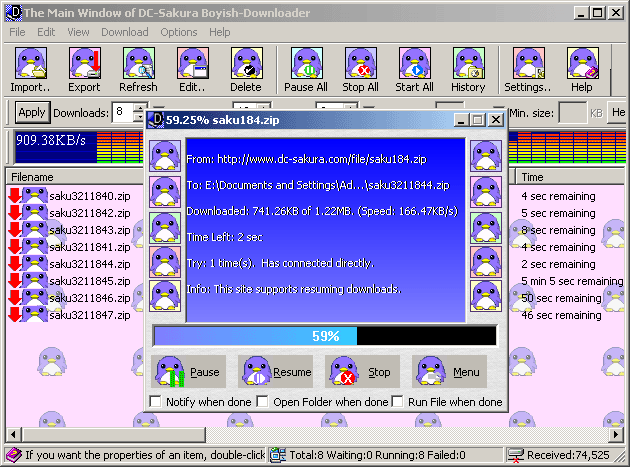This screenshot has width=630, height=467.
Task: Click the Import toolbar icon
Action: (31, 63)
